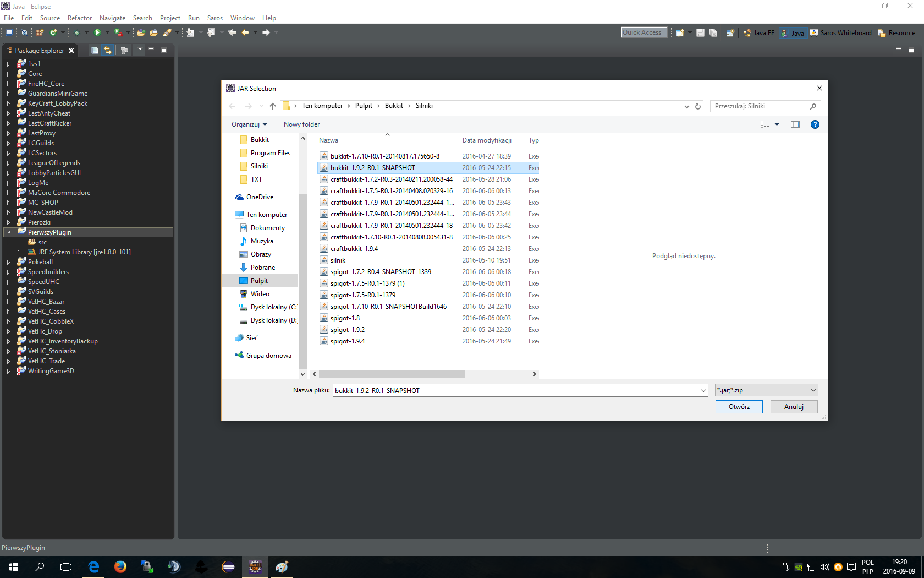Click the Anuluj button

tap(793, 407)
